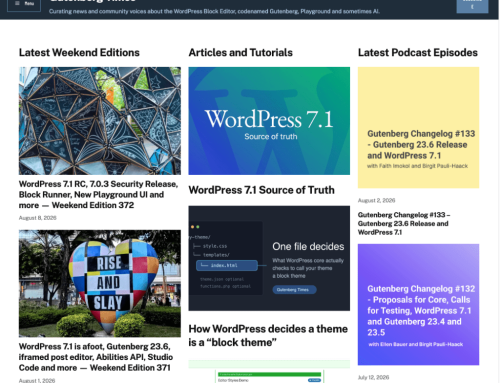Open the geometric sculpture thumbnail for Edition 372
500x383 pixels.
pyautogui.click(x=100, y=121)
